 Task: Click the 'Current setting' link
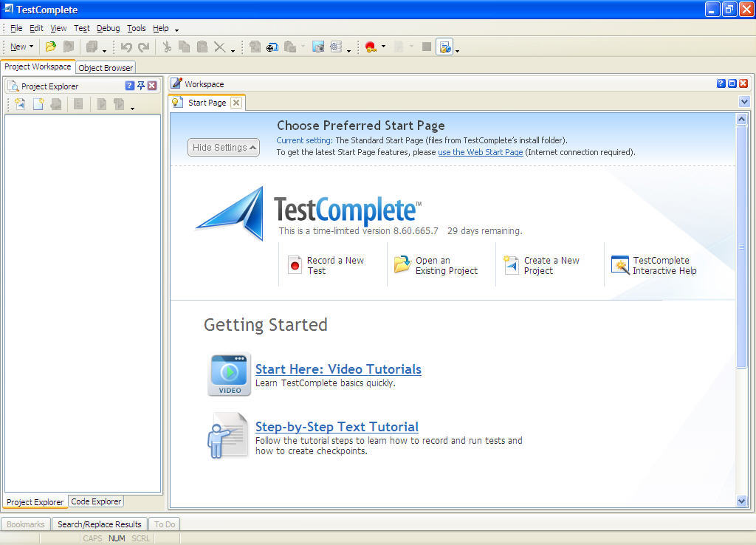(304, 141)
